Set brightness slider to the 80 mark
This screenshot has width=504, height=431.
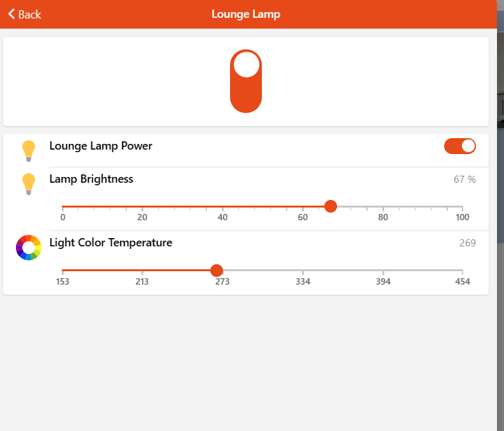tap(383, 206)
